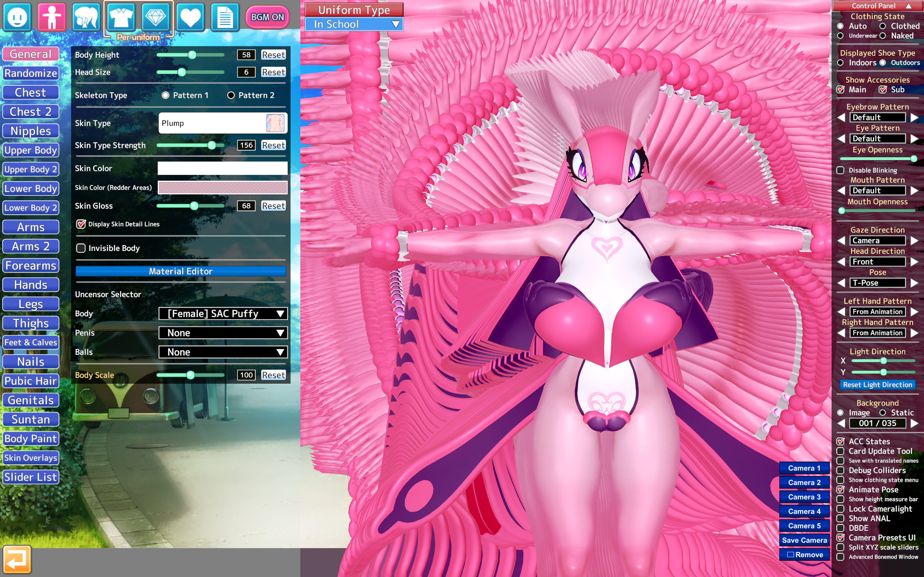Open the Accessories diamond tab icon

156,17
